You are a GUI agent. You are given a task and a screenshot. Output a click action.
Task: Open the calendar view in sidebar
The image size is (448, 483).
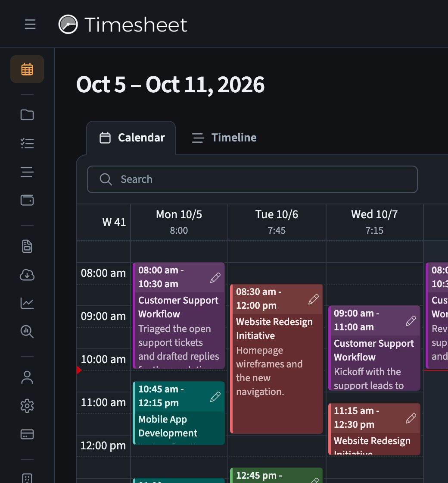pos(27,69)
